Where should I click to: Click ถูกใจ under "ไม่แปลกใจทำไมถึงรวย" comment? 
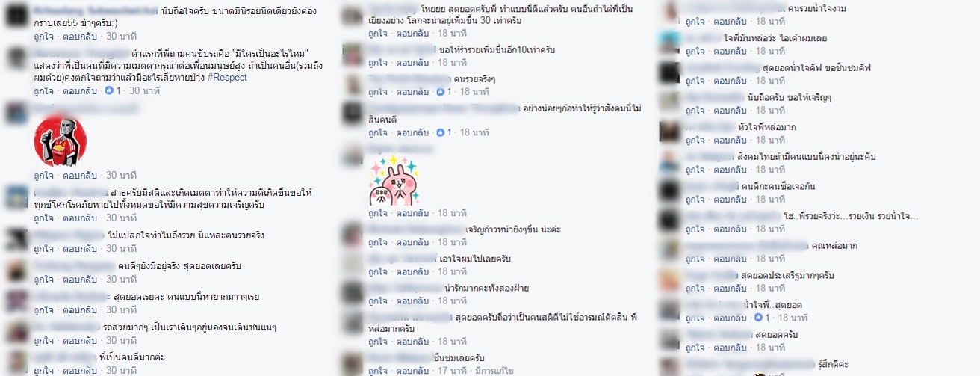(x=43, y=249)
